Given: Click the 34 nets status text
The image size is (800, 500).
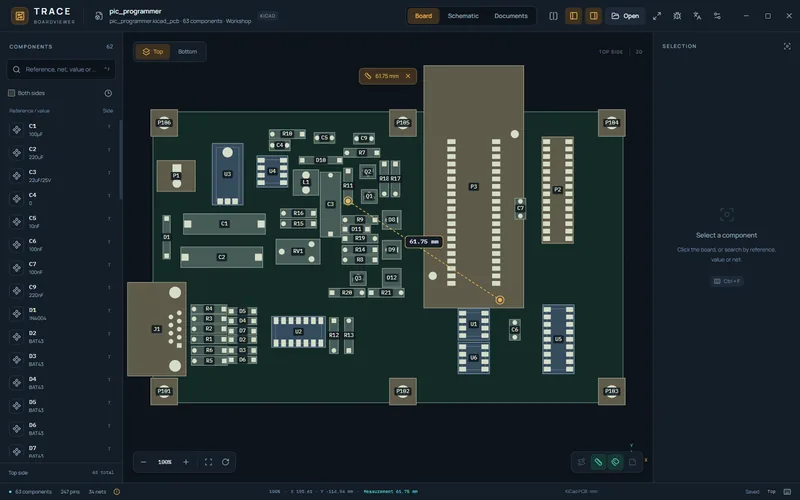Looking at the screenshot, I should (x=97, y=492).
